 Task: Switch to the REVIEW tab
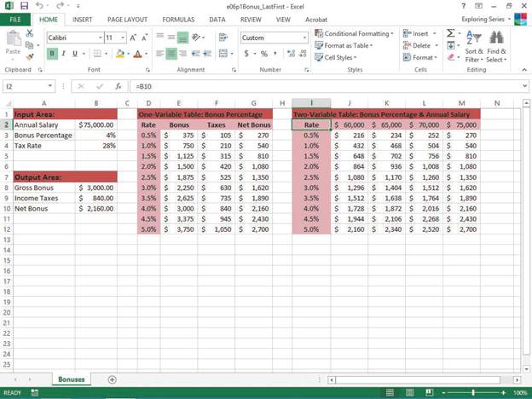click(251, 20)
